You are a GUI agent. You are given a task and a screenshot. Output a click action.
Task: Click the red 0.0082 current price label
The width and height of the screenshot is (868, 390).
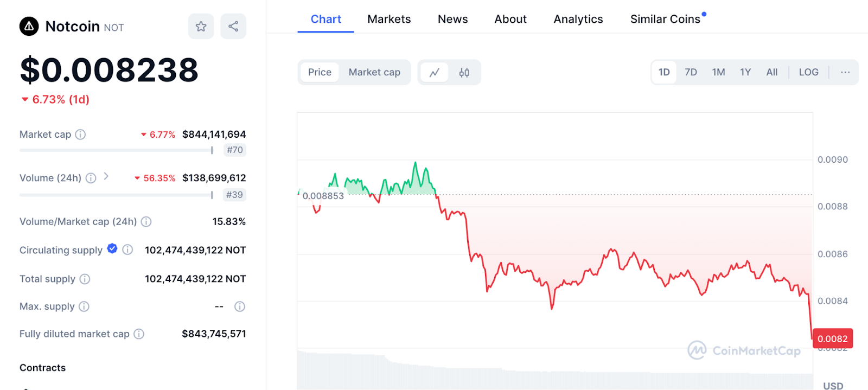pos(832,338)
